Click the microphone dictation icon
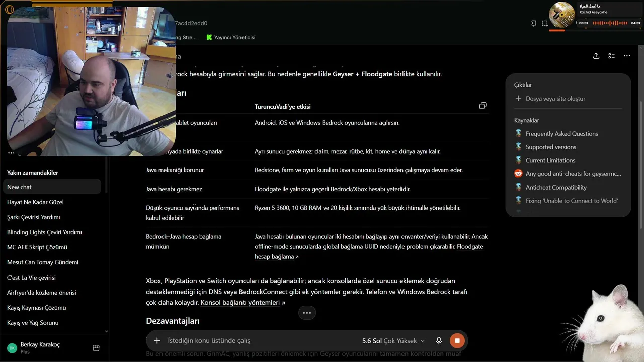This screenshot has width=644, height=362. 439,340
